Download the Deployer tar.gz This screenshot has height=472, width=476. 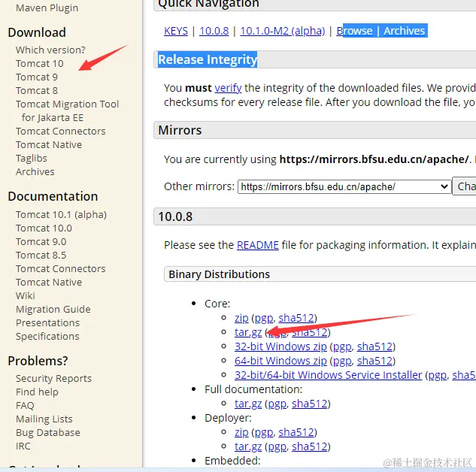[x=248, y=447]
